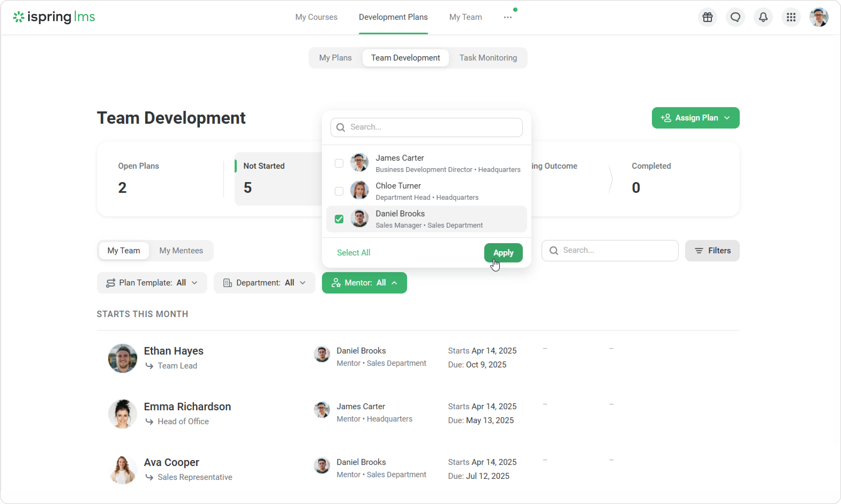Viewport: 841px width, 504px height.
Task: Uncheck the Daniel Brooks mentor checkbox
Action: (339, 219)
